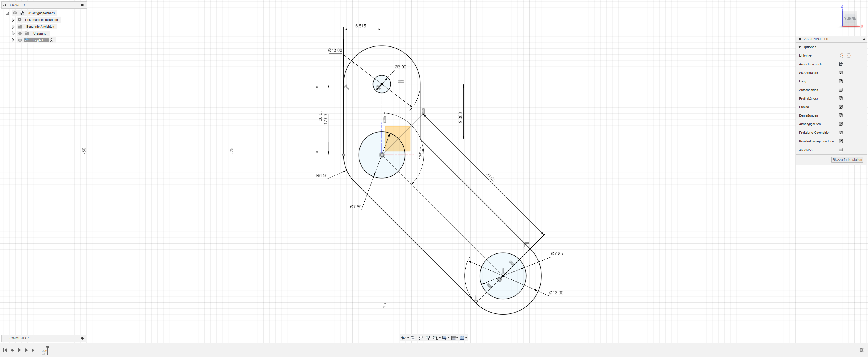
Task: Open Viewports layout icon
Action: (x=462, y=338)
